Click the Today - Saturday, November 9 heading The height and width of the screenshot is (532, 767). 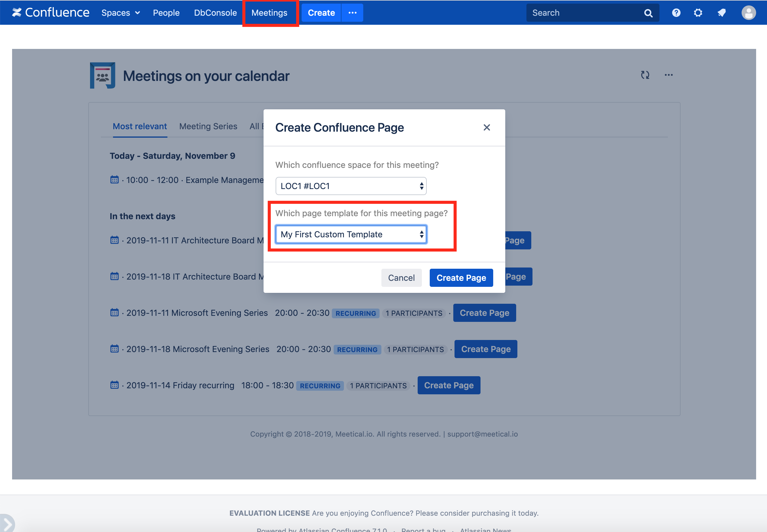coord(173,156)
